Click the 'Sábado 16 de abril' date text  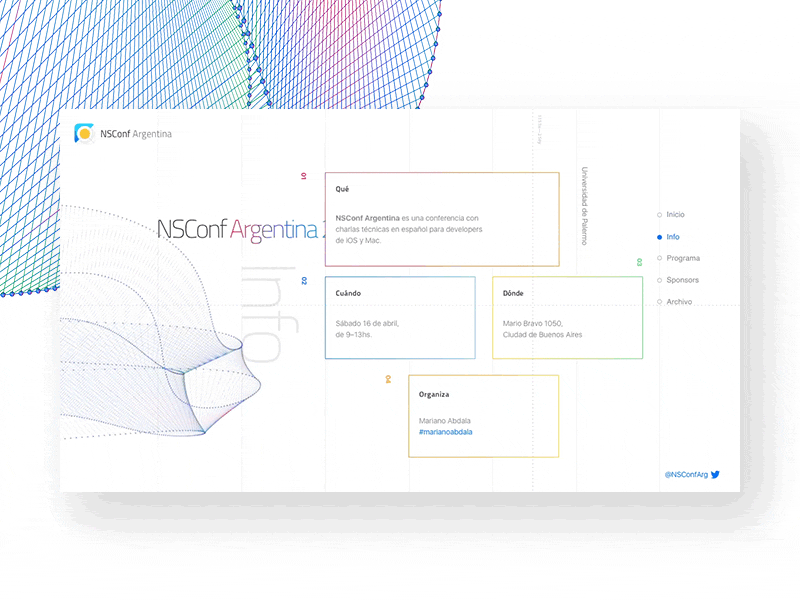point(367,323)
